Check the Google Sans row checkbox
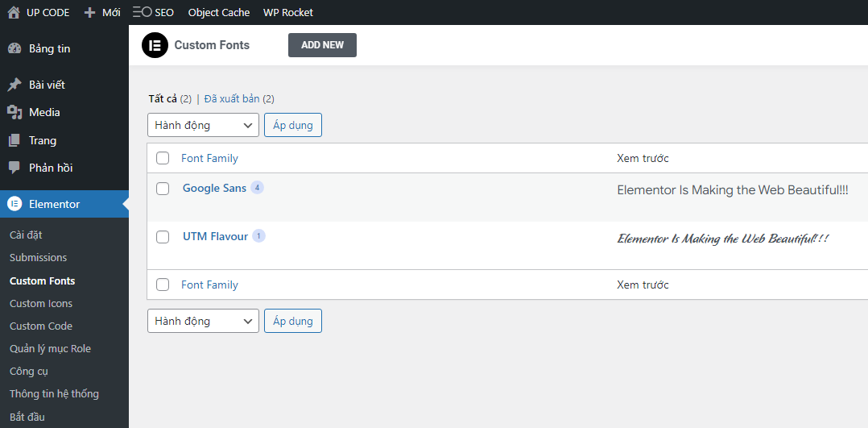The height and width of the screenshot is (428, 868). 162,189
